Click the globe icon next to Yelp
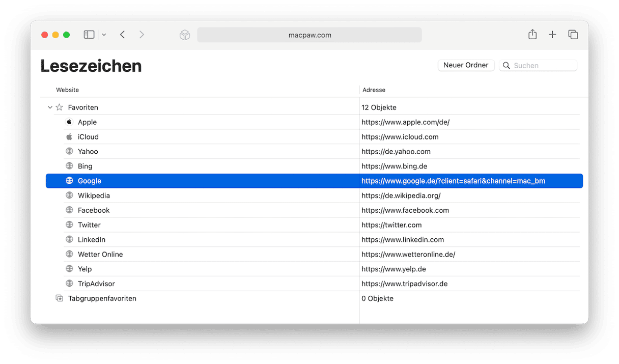Screen dimensions: 619x364 pos(69,269)
